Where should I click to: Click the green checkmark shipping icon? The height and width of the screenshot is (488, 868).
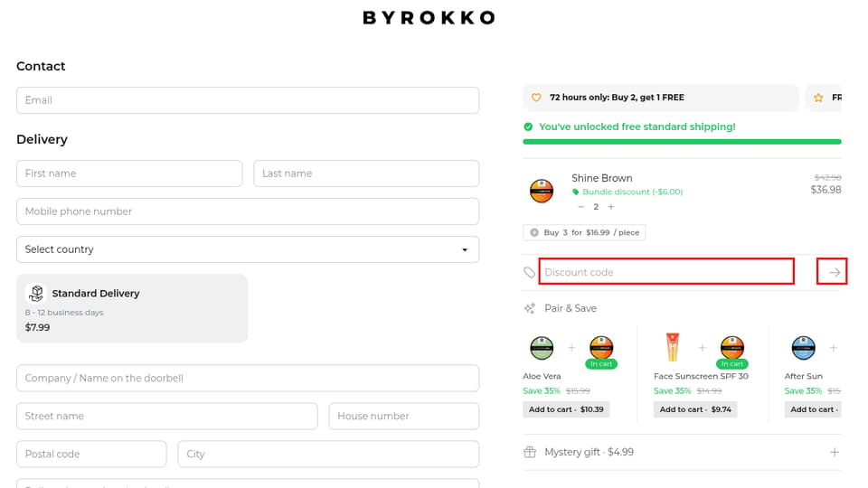(x=528, y=127)
